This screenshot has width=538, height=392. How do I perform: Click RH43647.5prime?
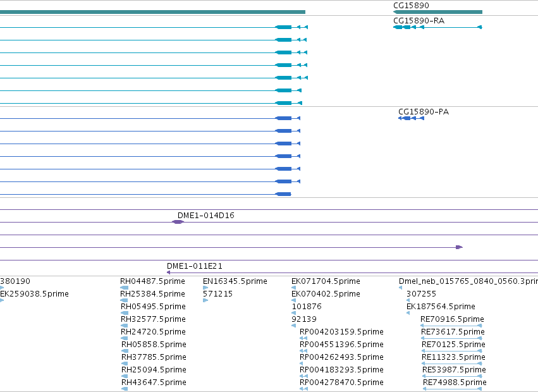click(154, 382)
